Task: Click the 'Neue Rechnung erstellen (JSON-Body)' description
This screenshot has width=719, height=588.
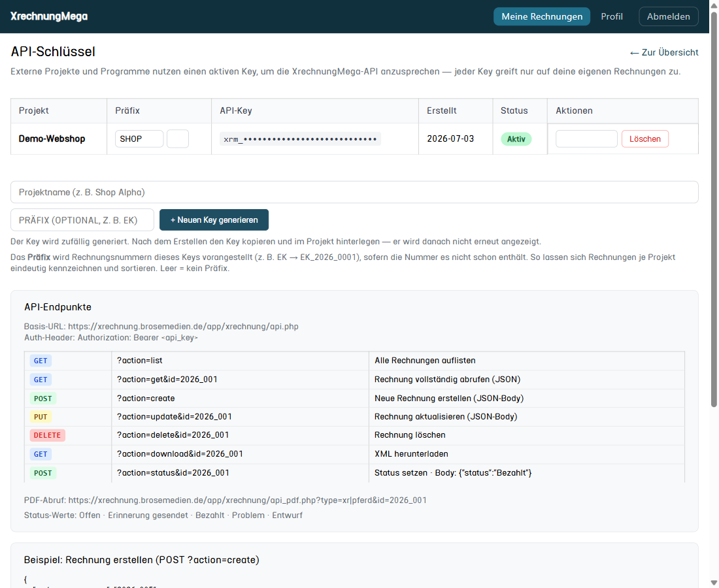Action: 449,399
